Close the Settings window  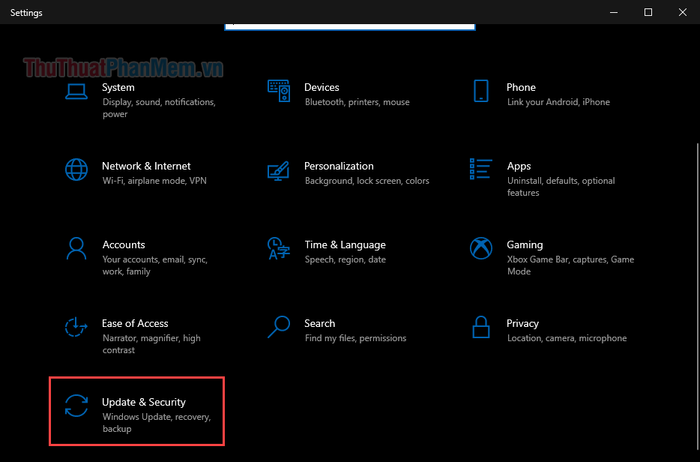(x=683, y=12)
